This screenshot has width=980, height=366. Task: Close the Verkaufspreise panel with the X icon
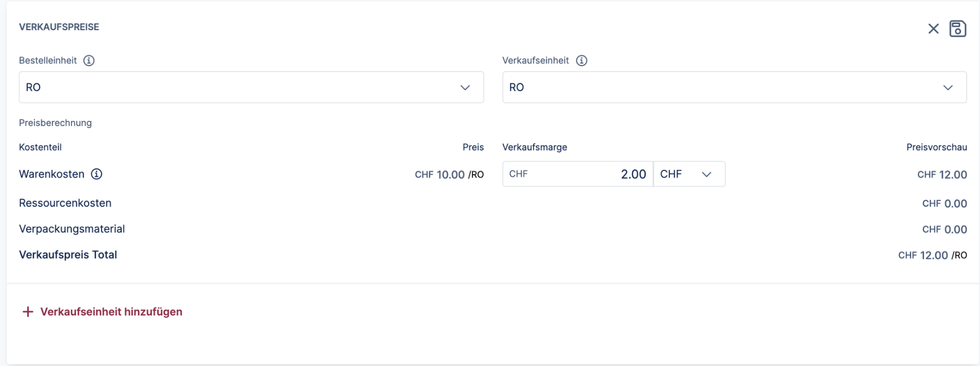pyautogui.click(x=933, y=29)
